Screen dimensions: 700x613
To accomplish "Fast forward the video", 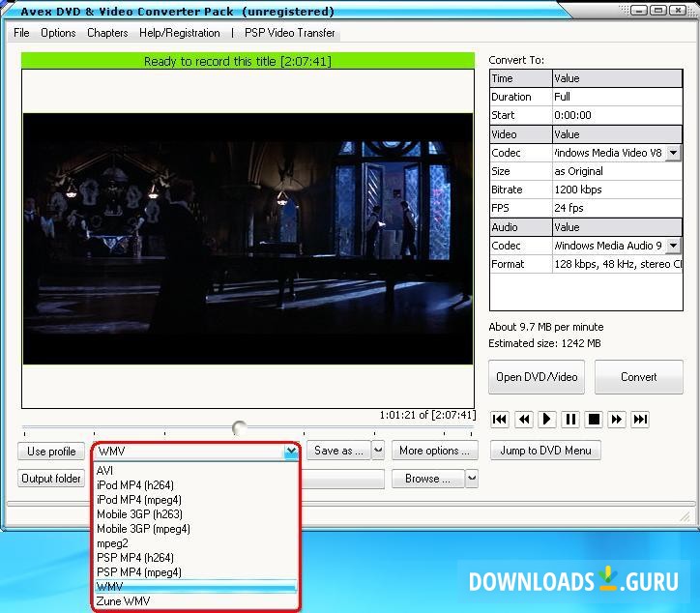I will tap(617, 420).
